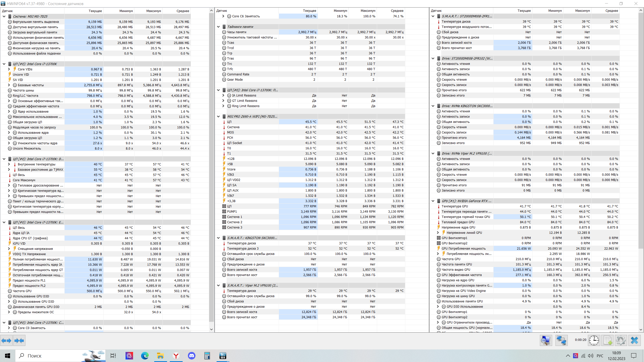The height and width of the screenshot is (362, 644).
Task: Collapse the GPU NVIDIA GeForce RTX group
Action: [x=433, y=201]
